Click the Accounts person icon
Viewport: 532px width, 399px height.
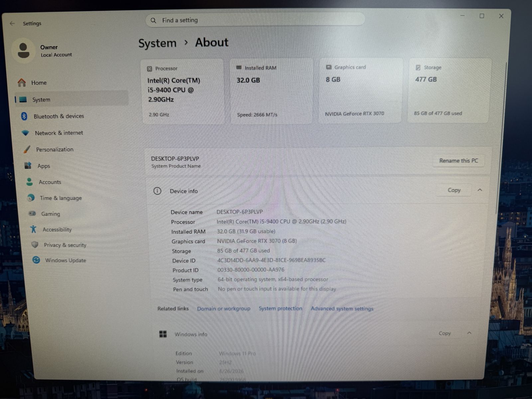pyautogui.click(x=29, y=182)
